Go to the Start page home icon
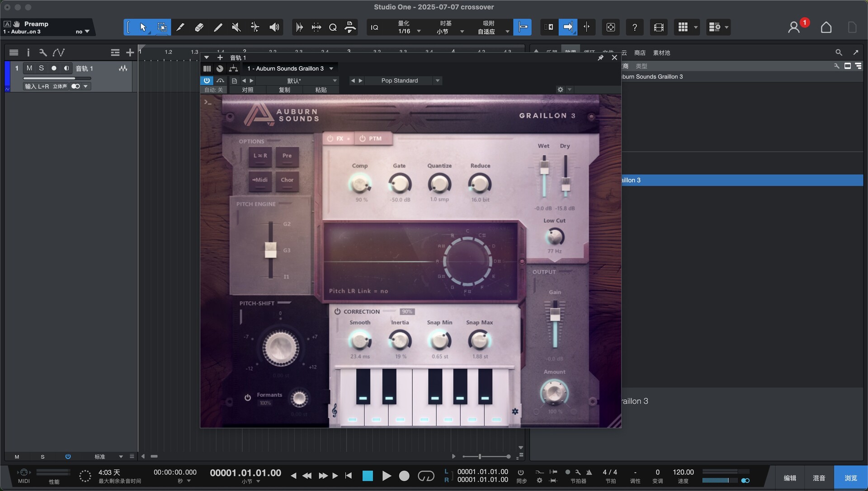Screen dimensions: 868x491 [x=826, y=27]
